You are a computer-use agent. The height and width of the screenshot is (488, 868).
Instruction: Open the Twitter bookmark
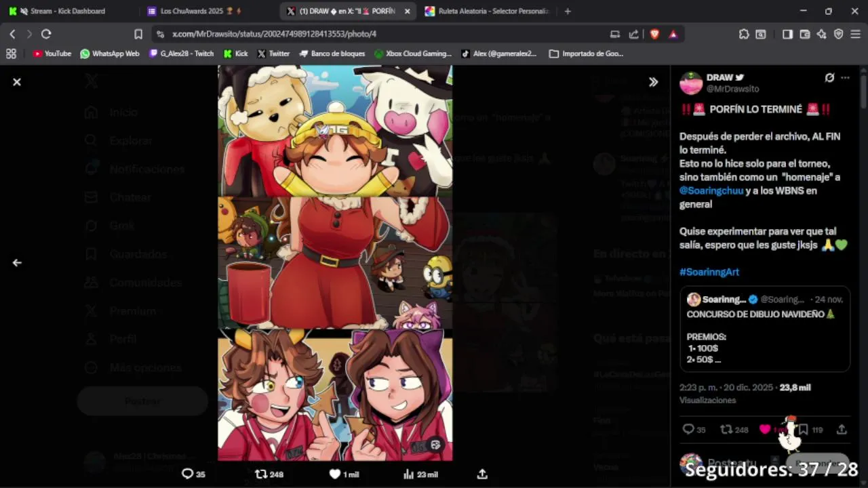[x=273, y=54]
